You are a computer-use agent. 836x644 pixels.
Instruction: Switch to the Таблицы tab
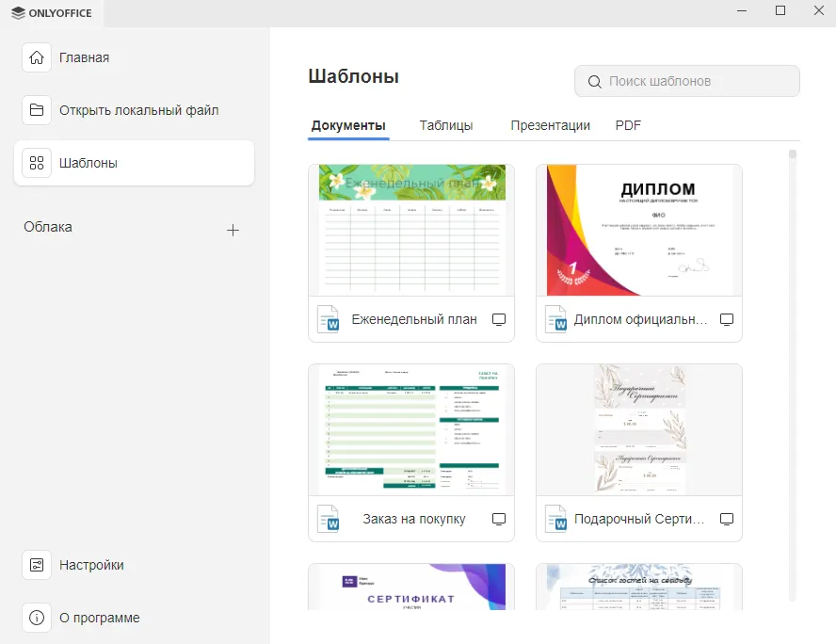tap(446, 125)
